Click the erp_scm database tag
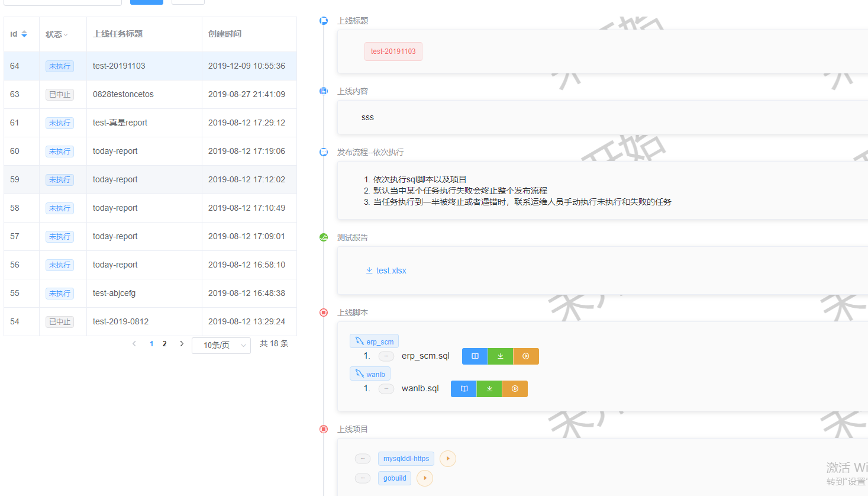 375,342
